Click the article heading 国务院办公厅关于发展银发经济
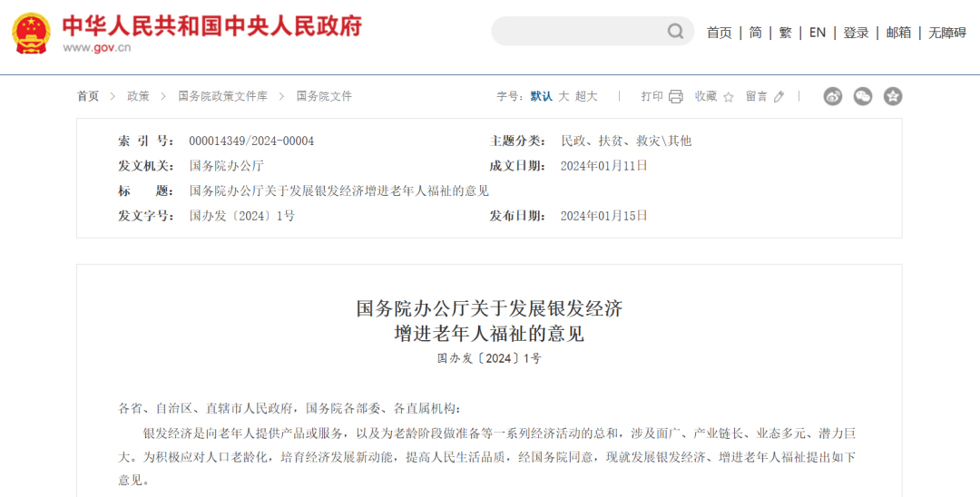The height and width of the screenshot is (497, 980). [x=489, y=308]
